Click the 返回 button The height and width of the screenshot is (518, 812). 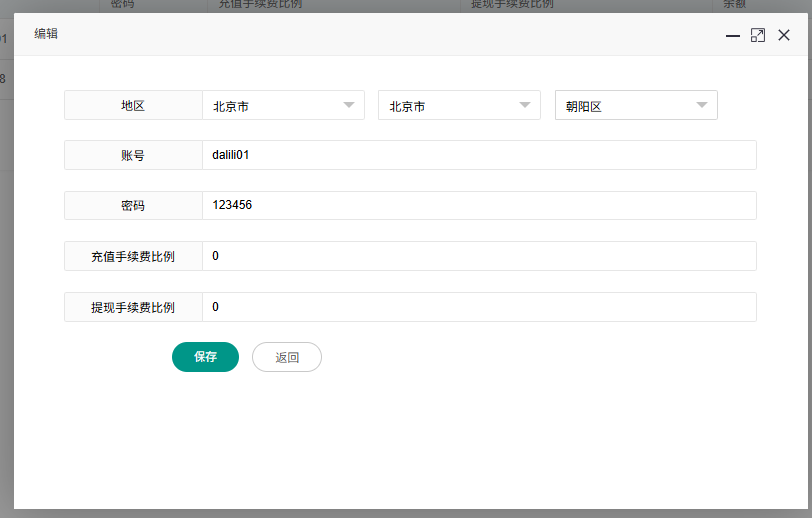(x=287, y=357)
